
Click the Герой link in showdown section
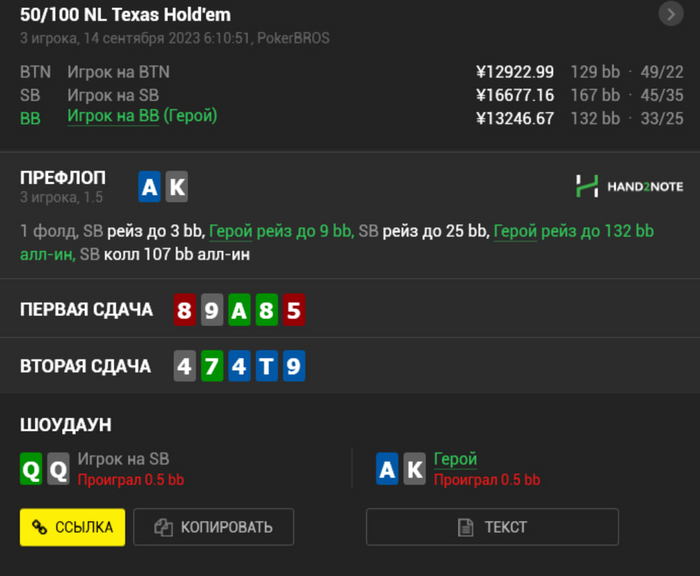coord(455,459)
